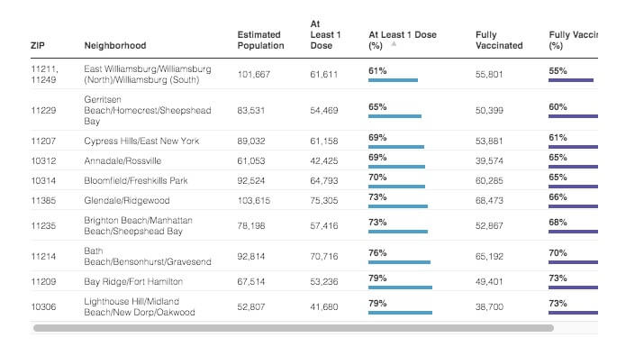Sort by Fully Vaccinated count header
Image resolution: width=644 pixels, height=356 pixels.
click(499, 41)
